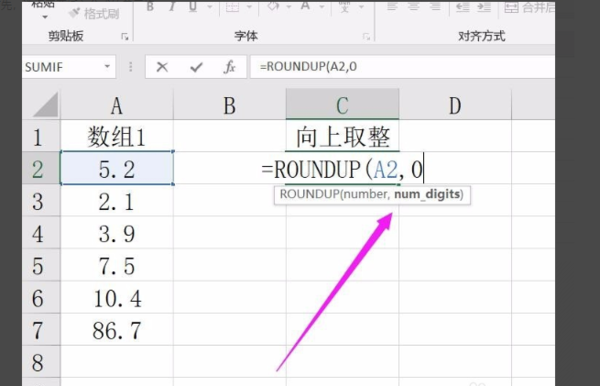This screenshot has width=600, height=386.
Task: Select all cells via corner triangle
Action: [x=46, y=105]
